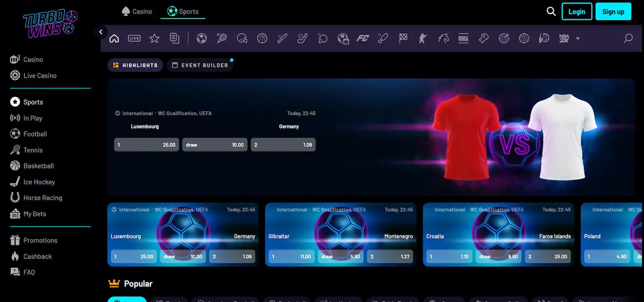
Task: Open Casino in the sidebar
Action: 27,60
